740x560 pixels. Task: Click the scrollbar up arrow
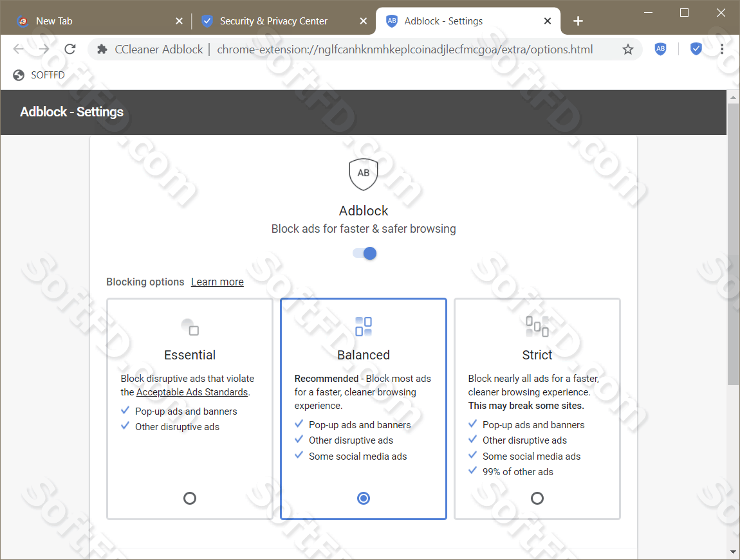point(732,98)
